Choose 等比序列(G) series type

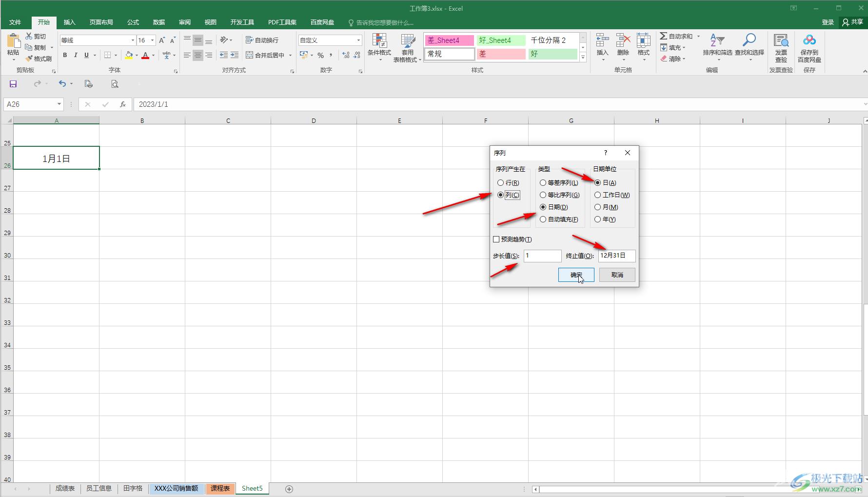(x=559, y=195)
